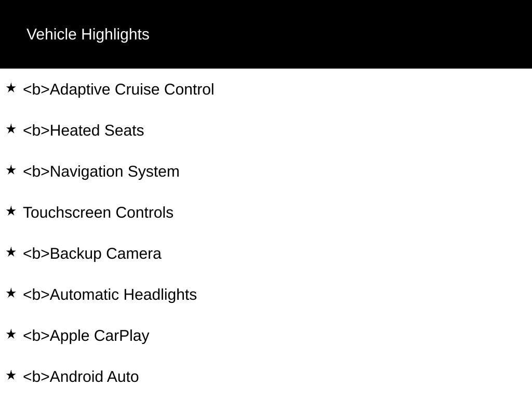Click the <b> tag before Apple CarPlay
This screenshot has height=399, width=532.
click(x=36, y=336)
